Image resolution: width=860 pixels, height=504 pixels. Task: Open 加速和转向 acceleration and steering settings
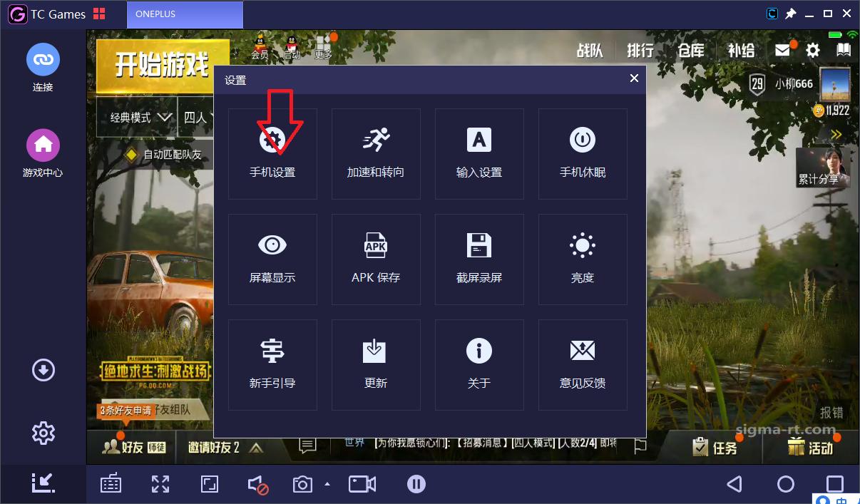(x=376, y=153)
